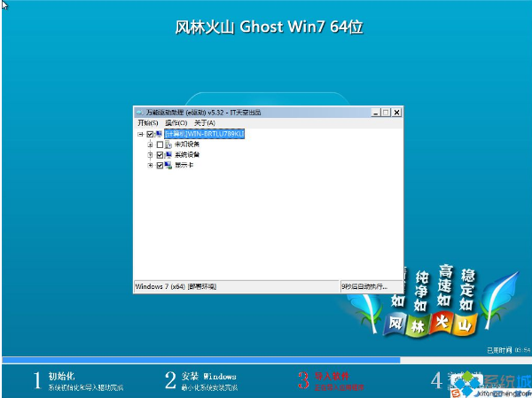Click the unknown device icon

pyautogui.click(x=168, y=144)
